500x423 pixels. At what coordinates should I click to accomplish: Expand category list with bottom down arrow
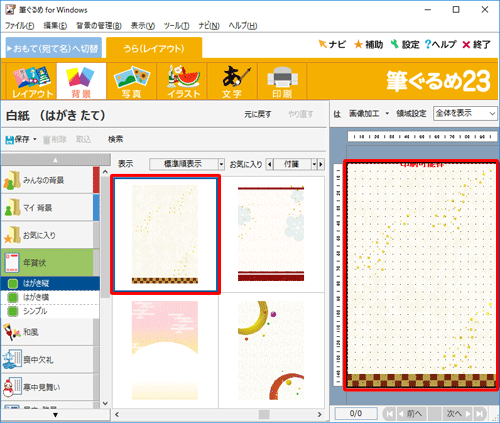[x=56, y=415]
